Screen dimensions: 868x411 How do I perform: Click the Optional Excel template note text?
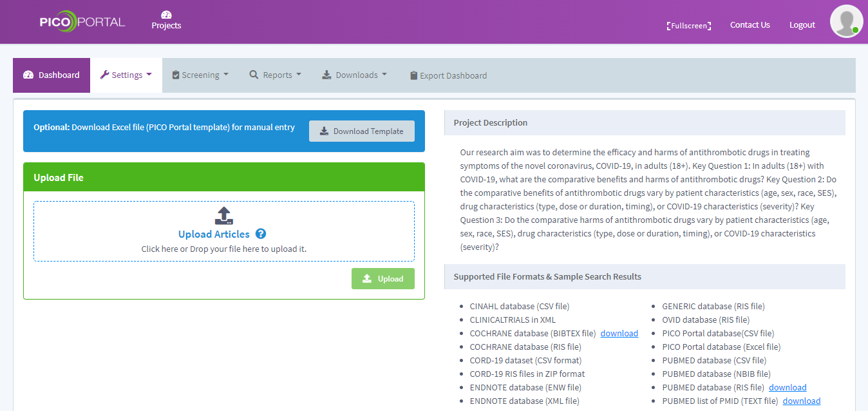pyautogui.click(x=164, y=127)
